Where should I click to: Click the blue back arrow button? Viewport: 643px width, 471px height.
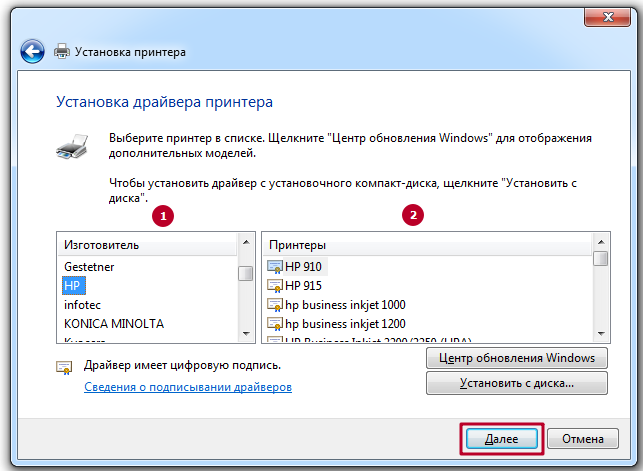[x=32, y=52]
